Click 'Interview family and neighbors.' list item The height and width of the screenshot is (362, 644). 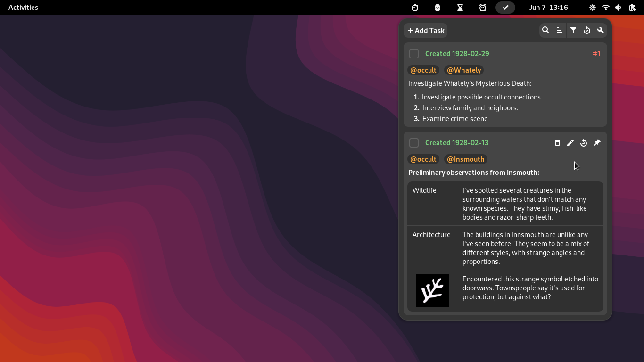click(470, 108)
